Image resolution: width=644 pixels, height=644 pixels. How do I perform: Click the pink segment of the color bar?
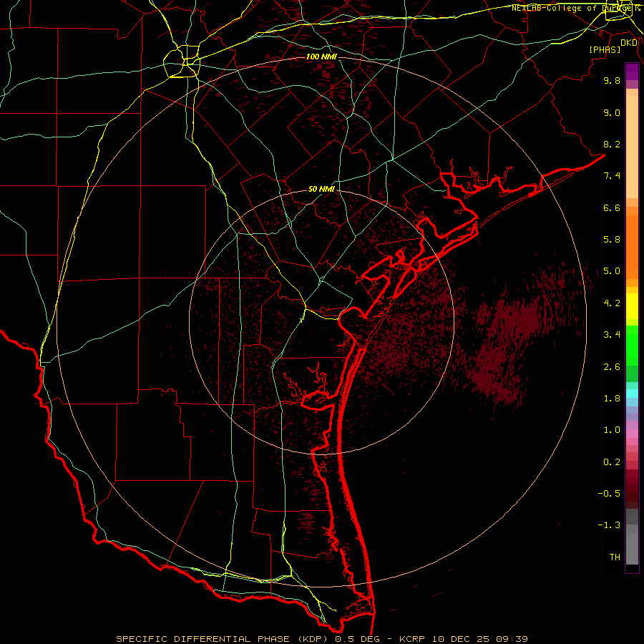[x=632, y=434]
